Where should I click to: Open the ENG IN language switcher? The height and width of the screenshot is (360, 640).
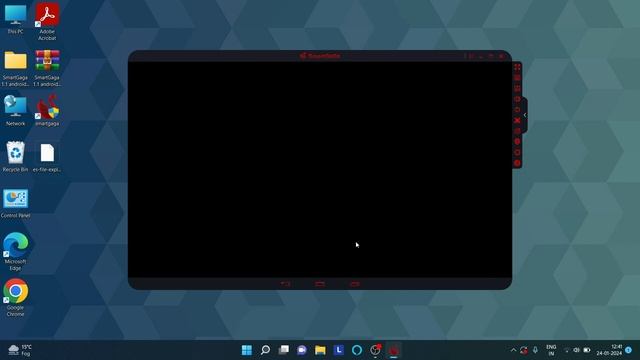551,350
